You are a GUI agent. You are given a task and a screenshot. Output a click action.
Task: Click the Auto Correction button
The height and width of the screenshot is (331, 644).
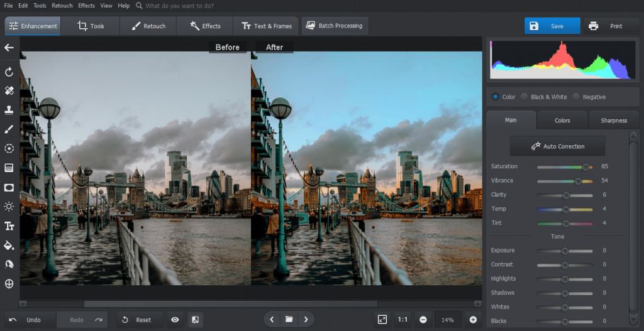557,146
